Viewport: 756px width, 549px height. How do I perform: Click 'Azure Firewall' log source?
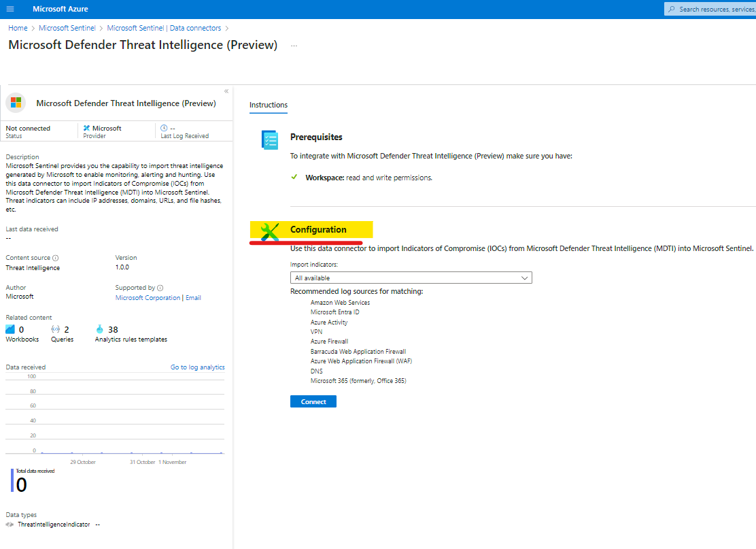(x=329, y=342)
